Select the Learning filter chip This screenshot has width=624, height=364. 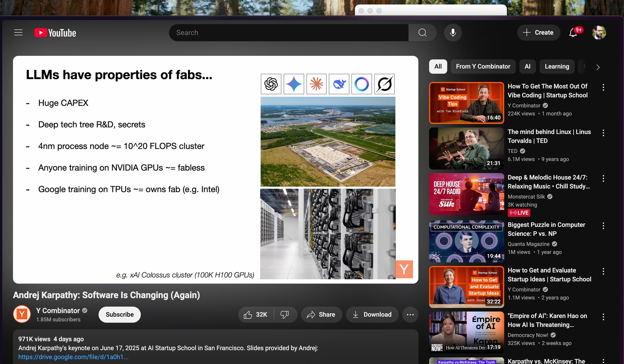(557, 66)
